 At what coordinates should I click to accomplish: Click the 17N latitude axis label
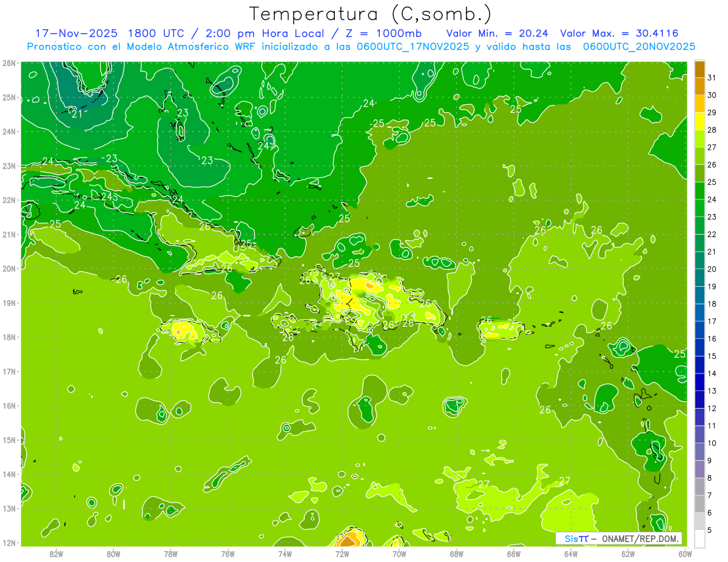[x=10, y=371]
